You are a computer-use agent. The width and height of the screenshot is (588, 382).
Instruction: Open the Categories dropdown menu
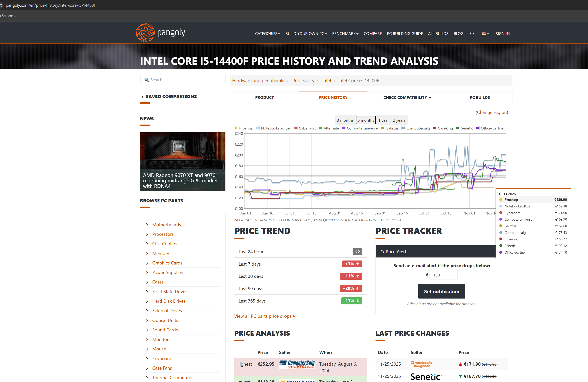[267, 34]
